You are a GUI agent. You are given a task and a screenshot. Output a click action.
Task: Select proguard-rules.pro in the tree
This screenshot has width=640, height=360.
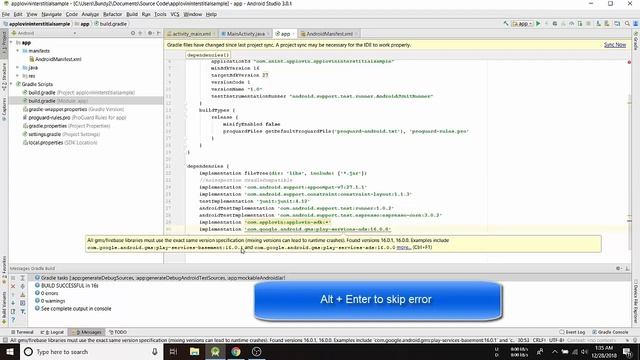click(74, 118)
